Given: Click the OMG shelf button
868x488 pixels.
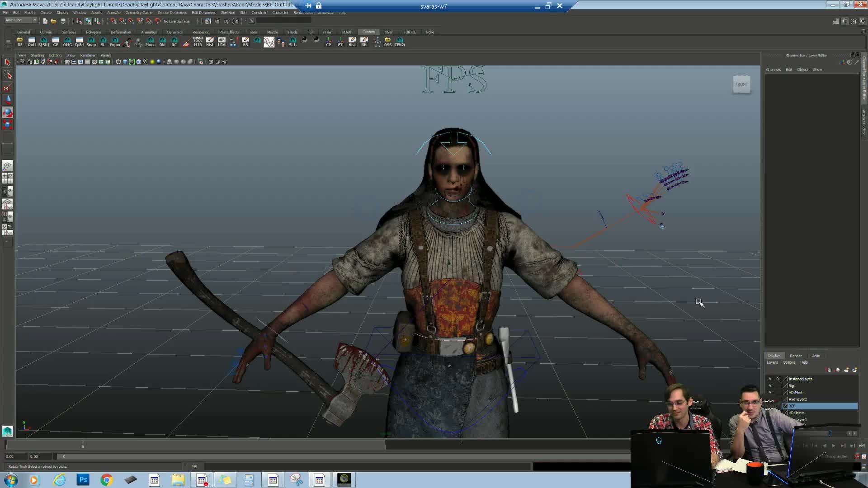Looking at the screenshot, I should (67, 42).
